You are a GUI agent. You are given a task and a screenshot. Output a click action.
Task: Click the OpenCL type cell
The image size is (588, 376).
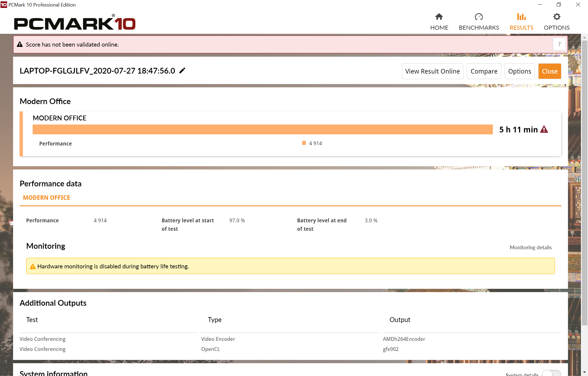point(210,349)
